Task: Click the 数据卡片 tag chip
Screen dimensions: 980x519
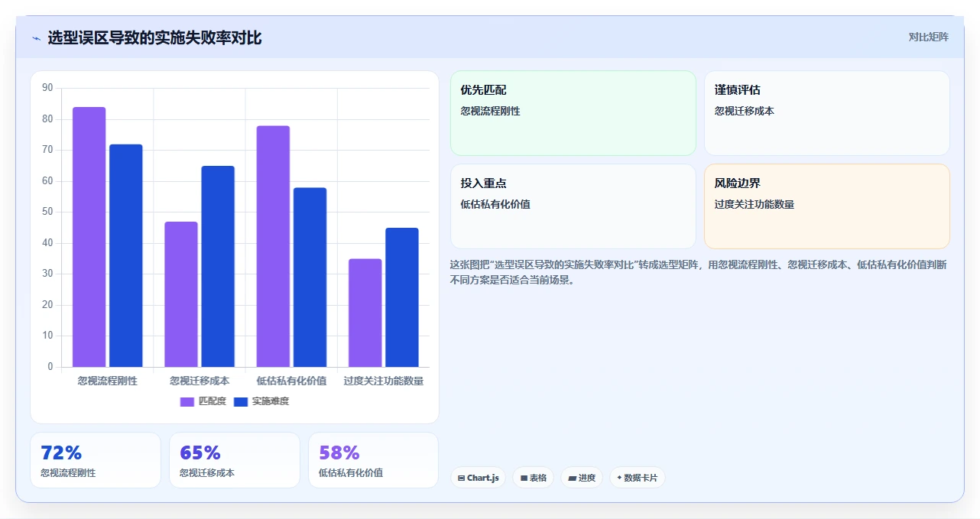Action: click(637, 478)
